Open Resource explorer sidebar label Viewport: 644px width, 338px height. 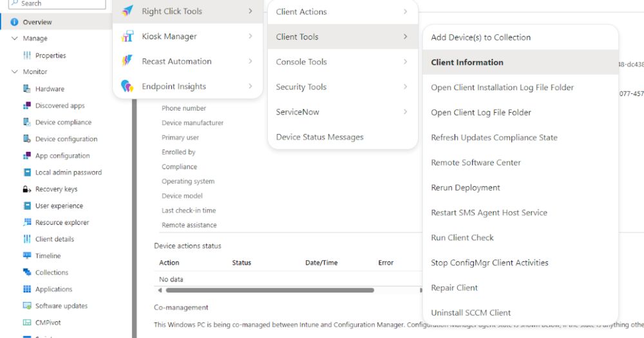[62, 222]
